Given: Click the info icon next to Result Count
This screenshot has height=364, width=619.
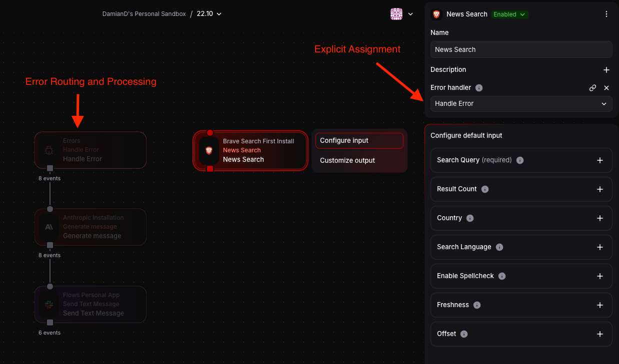Looking at the screenshot, I should [484, 189].
